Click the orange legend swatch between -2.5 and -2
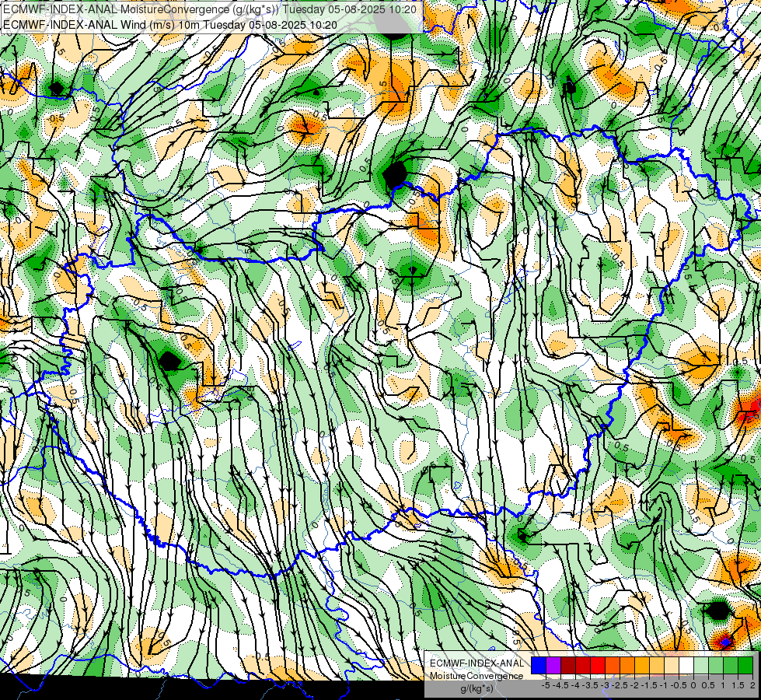 click(627, 666)
